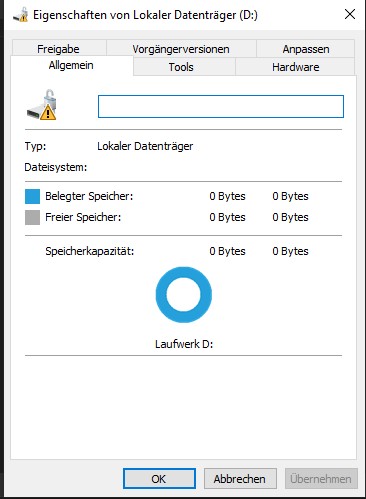
Task: Open the Anpassen tab
Action: point(306,49)
